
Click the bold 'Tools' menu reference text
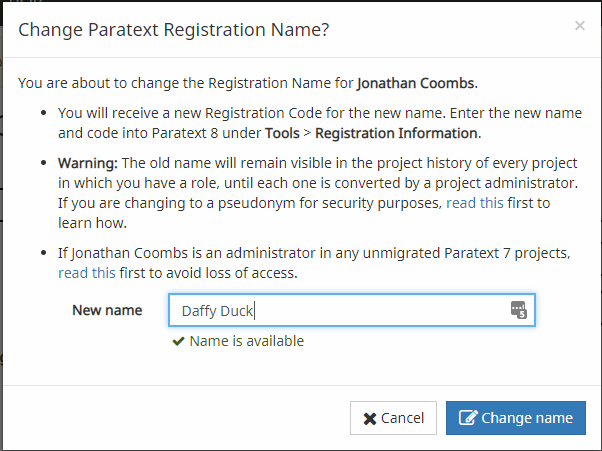pos(282,133)
